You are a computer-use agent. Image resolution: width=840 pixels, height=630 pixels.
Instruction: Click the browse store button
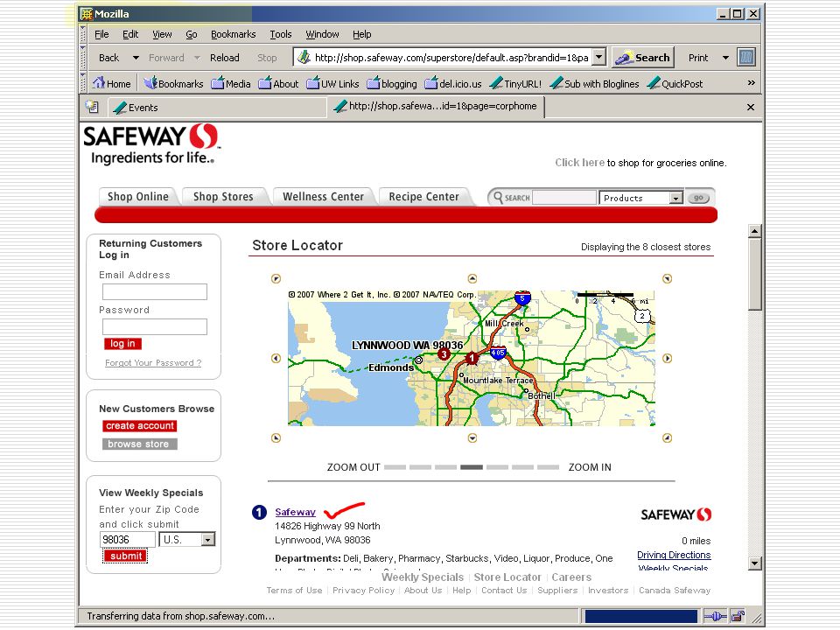[138, 444]
